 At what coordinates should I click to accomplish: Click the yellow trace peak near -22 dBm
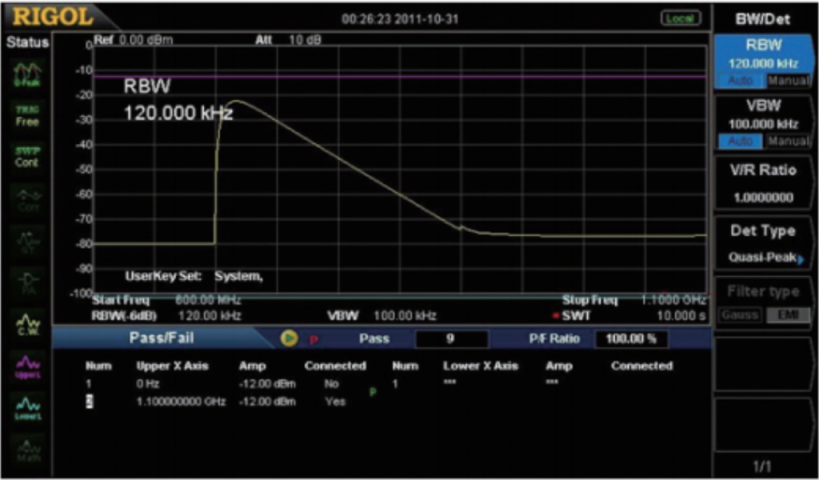click(x=236, y=101)
